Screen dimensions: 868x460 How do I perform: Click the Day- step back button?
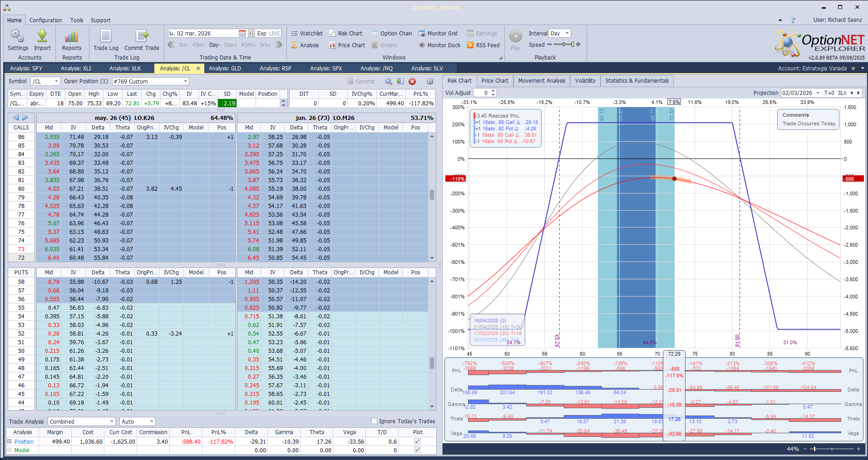point(215,45)
